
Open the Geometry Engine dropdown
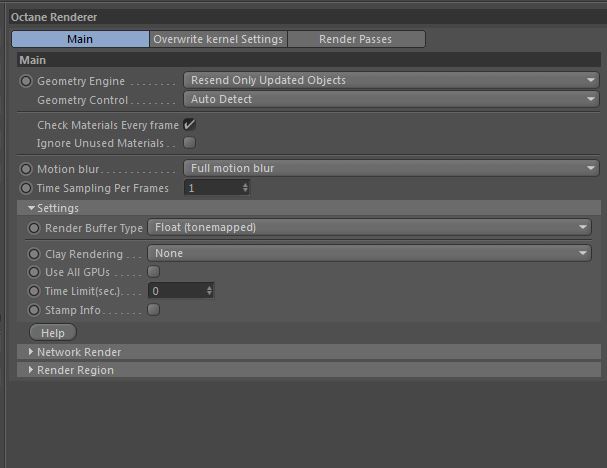coord(391,80)
